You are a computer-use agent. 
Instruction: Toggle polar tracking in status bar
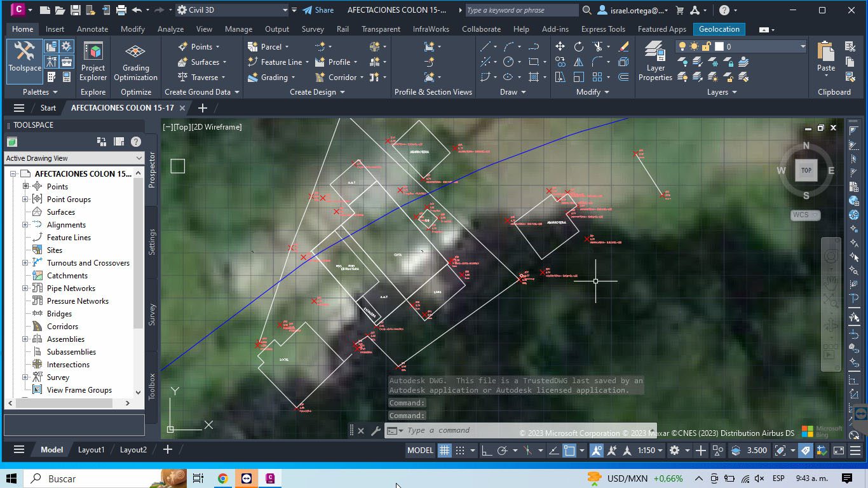click(502, 451)
